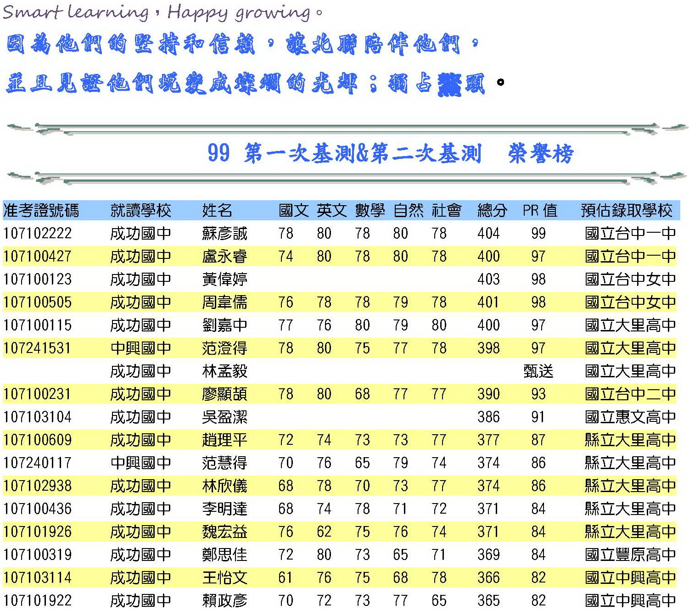Click student name 周韋儒
The width and height of the screenshot is (689, 616).
(x=224, y=302)
